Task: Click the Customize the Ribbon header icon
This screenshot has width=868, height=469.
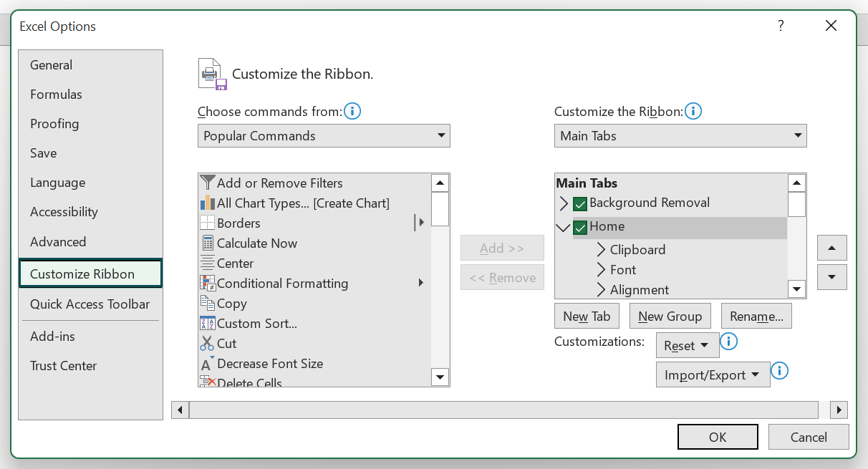Action: pos(213,74)
